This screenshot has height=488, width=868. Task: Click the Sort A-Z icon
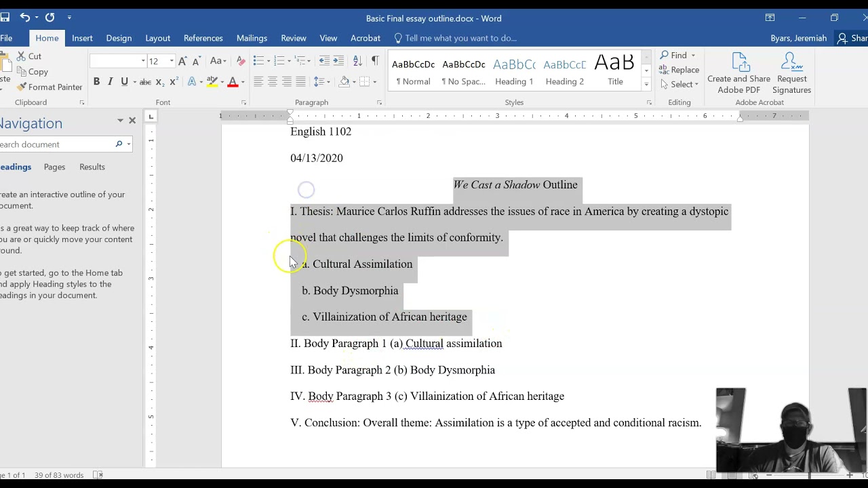pyautogui.click(x=357, y=61)
